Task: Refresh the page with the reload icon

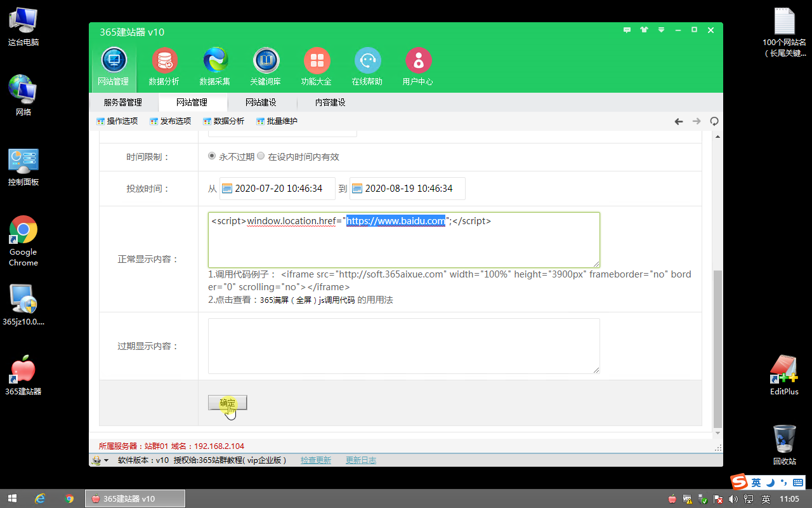Action: coord(714,121)
